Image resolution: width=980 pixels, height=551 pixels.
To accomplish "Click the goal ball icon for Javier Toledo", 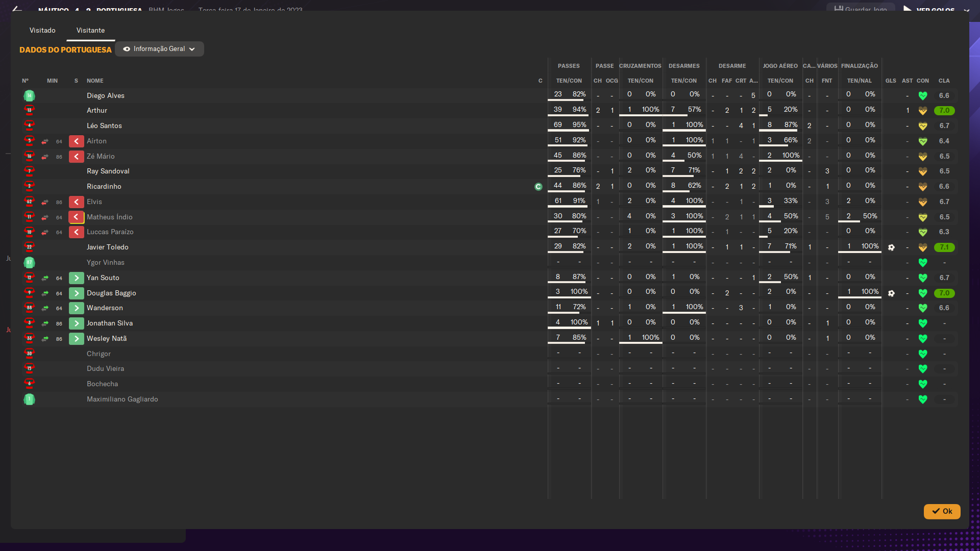I will pos(891,247).
